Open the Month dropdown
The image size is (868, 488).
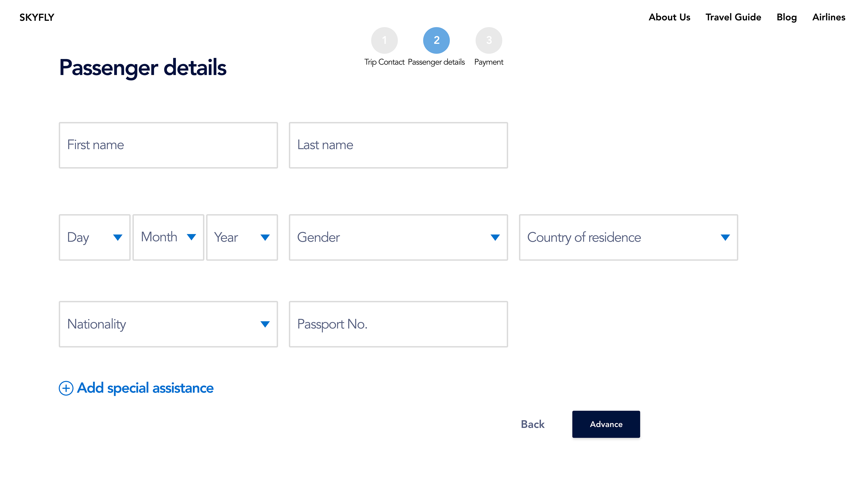168,237
